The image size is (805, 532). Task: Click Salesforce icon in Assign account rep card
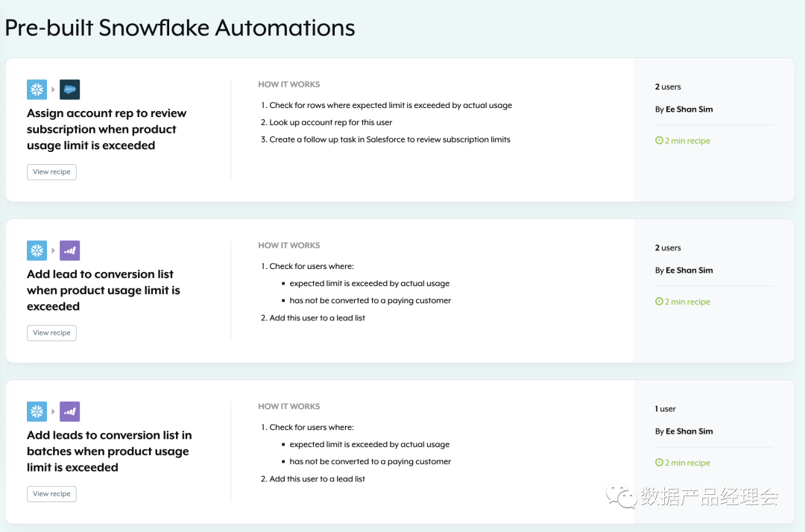coord(70,89)
